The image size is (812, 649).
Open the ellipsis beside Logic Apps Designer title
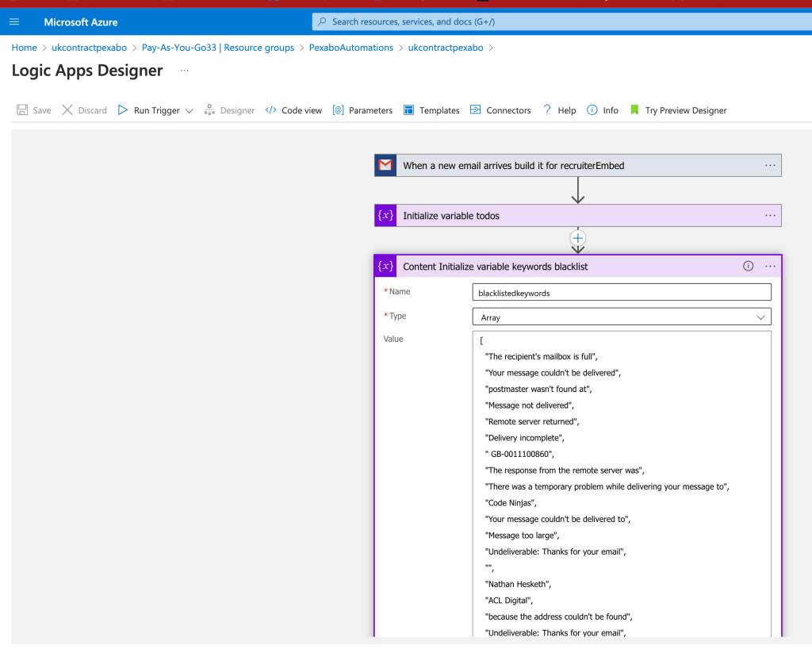(x=184, y=71)
